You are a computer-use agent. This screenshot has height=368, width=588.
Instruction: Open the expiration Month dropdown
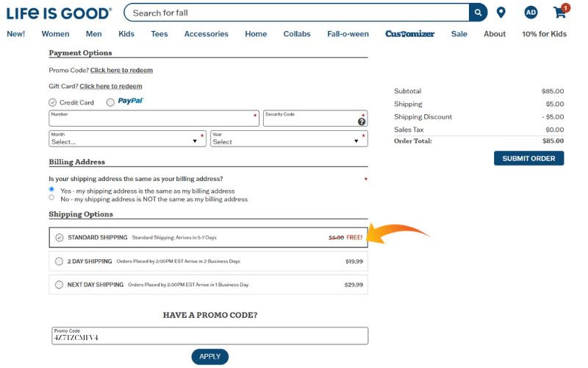tap(127, 139)
